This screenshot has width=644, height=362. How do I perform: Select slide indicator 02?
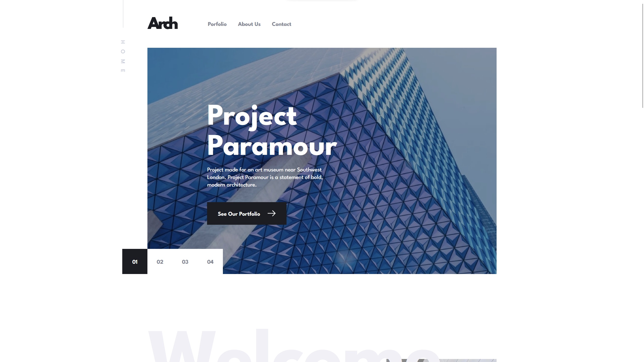160,261
